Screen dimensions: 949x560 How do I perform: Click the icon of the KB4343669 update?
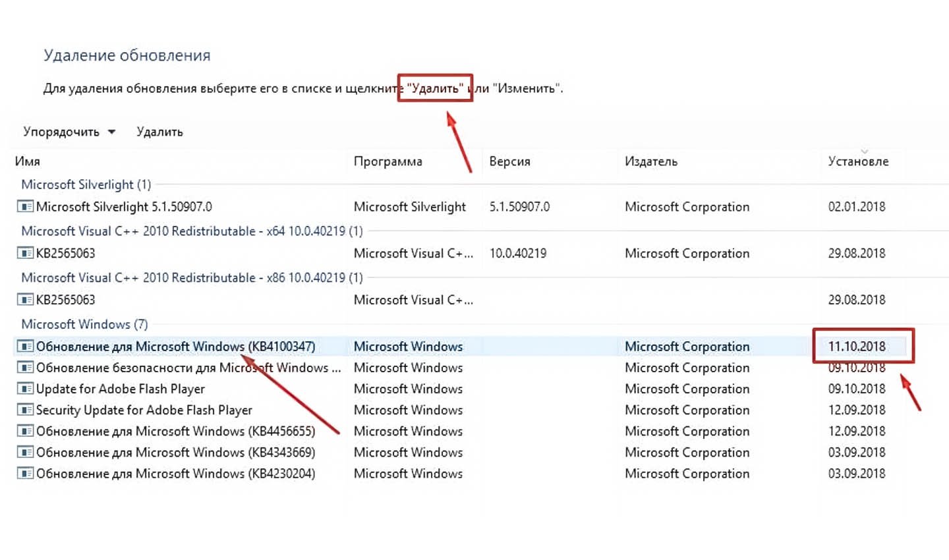tap(25, 453)
